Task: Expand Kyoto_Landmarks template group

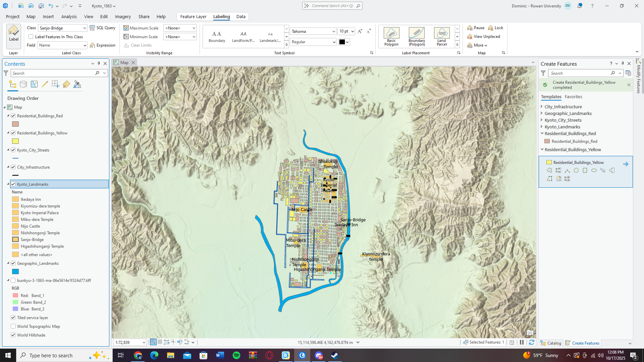Action: point(542,127)
